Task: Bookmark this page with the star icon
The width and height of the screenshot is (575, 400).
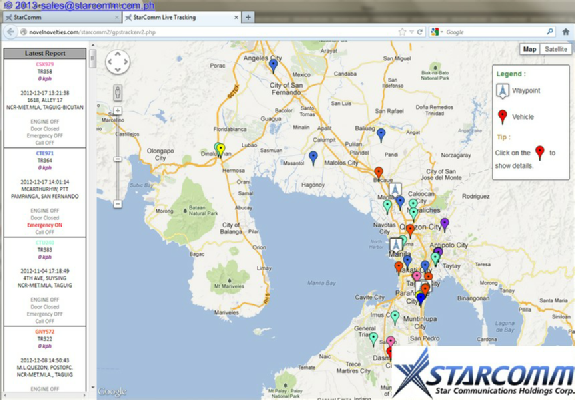Action: pos(402,32)
